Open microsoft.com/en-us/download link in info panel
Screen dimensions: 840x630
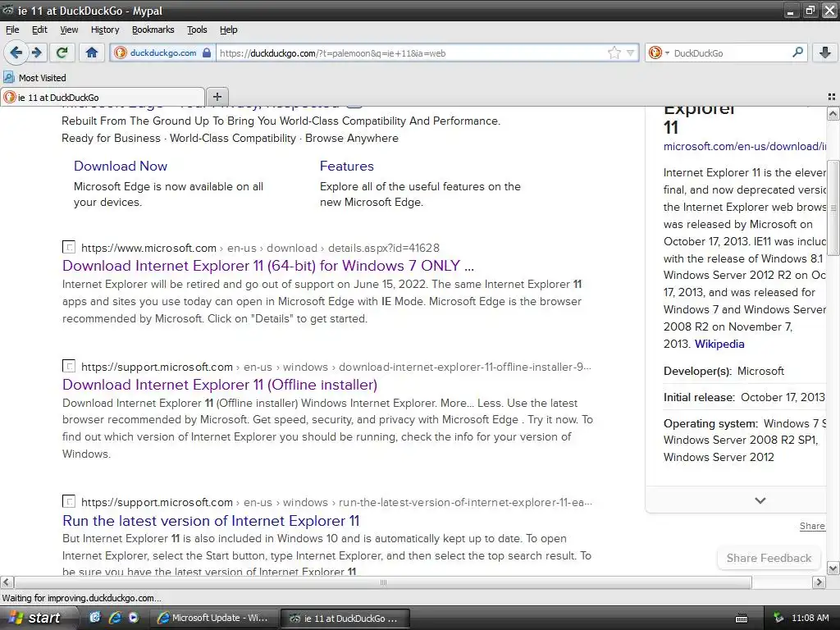[x=745, y=146]
